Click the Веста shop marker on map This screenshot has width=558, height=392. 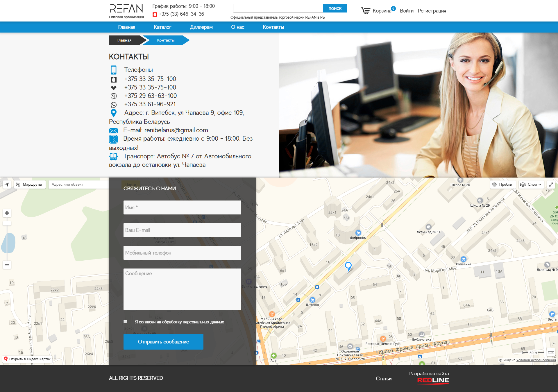coord(552,314)
